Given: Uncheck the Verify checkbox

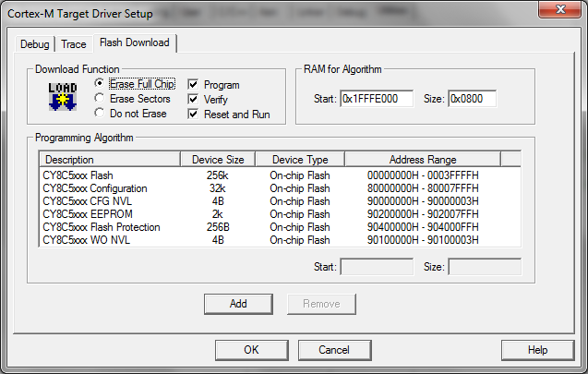Looking at the screenshot, I should coord(193,99).
